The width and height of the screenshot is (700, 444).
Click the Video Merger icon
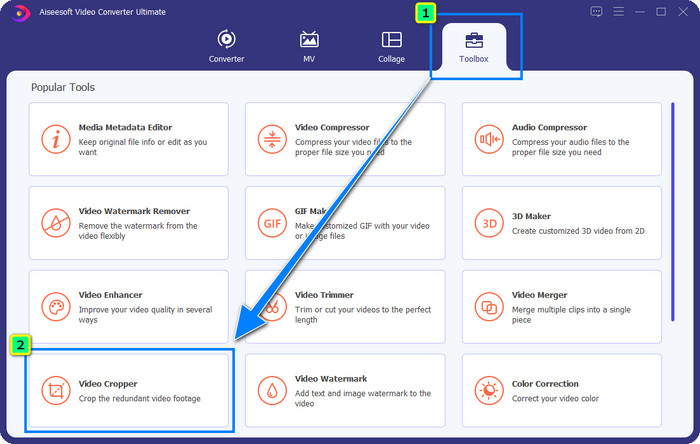489,307
